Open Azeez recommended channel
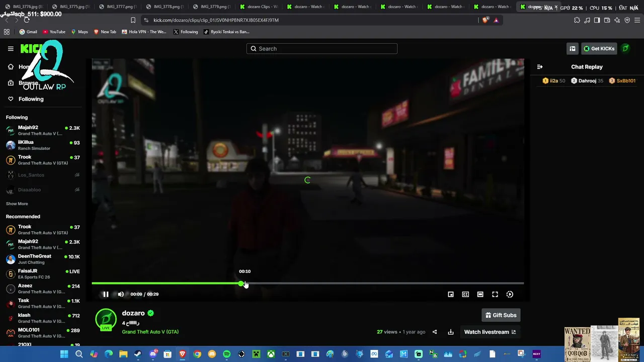 point(43,289)
